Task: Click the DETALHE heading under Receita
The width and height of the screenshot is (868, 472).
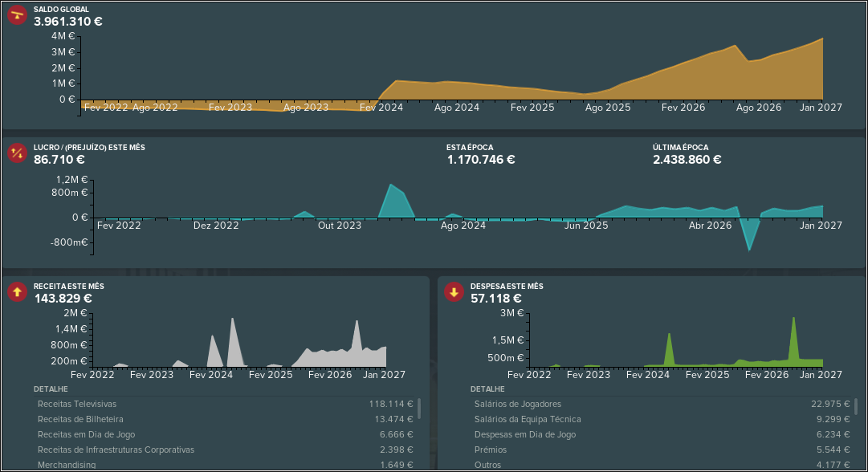Action: tap(51, 389)
